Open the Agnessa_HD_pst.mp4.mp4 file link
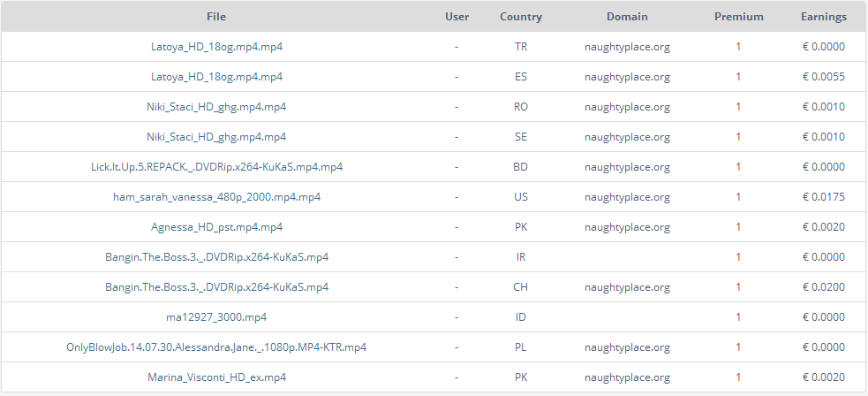Viewport: 868px width, 396px height. pos(216,227)
